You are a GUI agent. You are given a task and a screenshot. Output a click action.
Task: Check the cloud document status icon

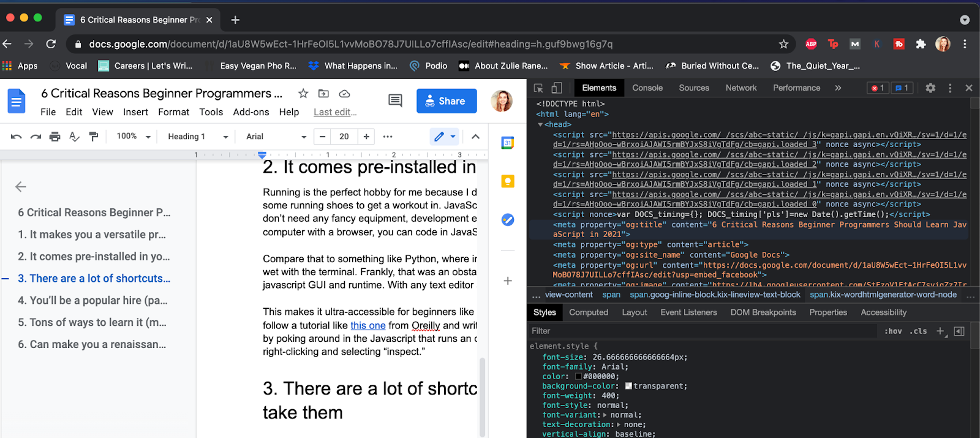tap(344, 94)
